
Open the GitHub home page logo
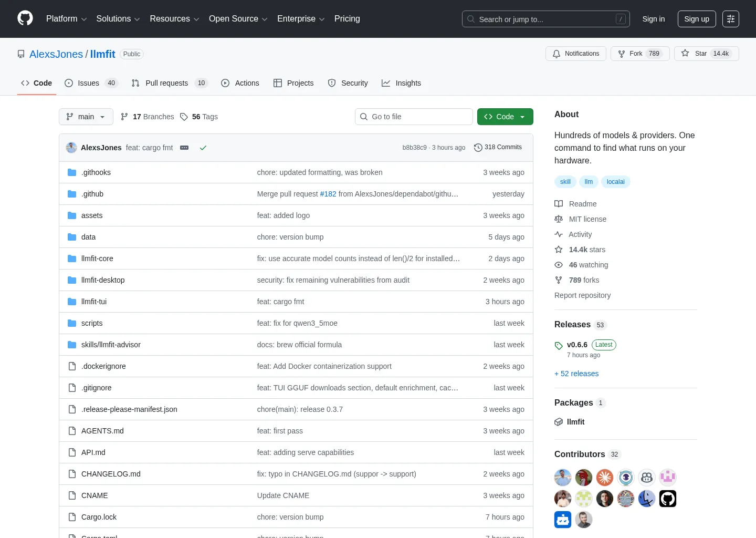tap(25, 18)
